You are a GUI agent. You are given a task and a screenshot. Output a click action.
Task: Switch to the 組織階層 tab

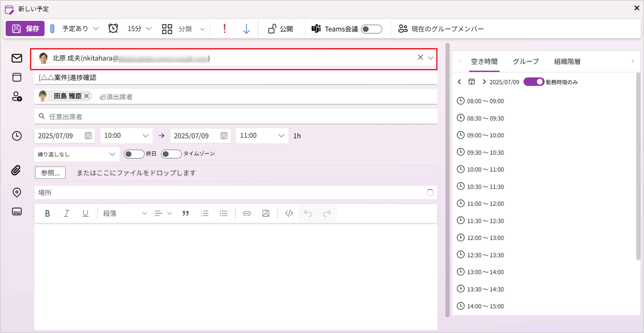click(x=567, y=62)
